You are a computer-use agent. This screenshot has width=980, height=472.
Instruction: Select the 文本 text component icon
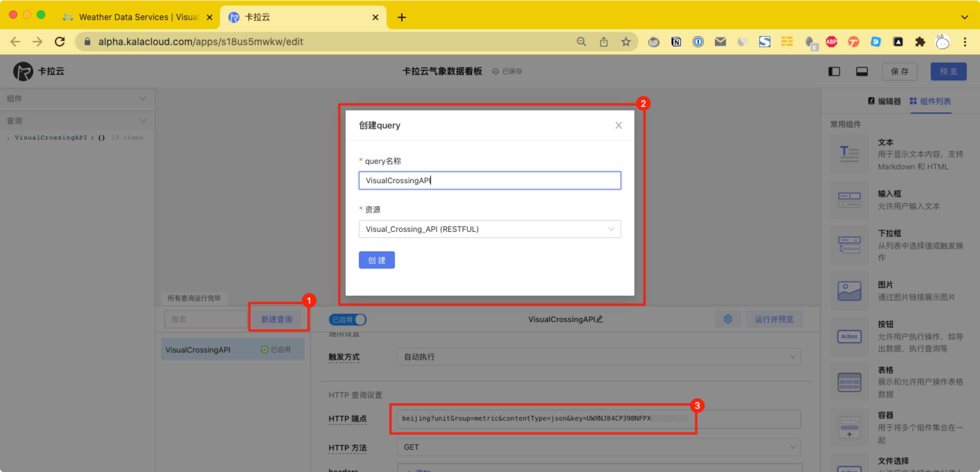point(849,154)
